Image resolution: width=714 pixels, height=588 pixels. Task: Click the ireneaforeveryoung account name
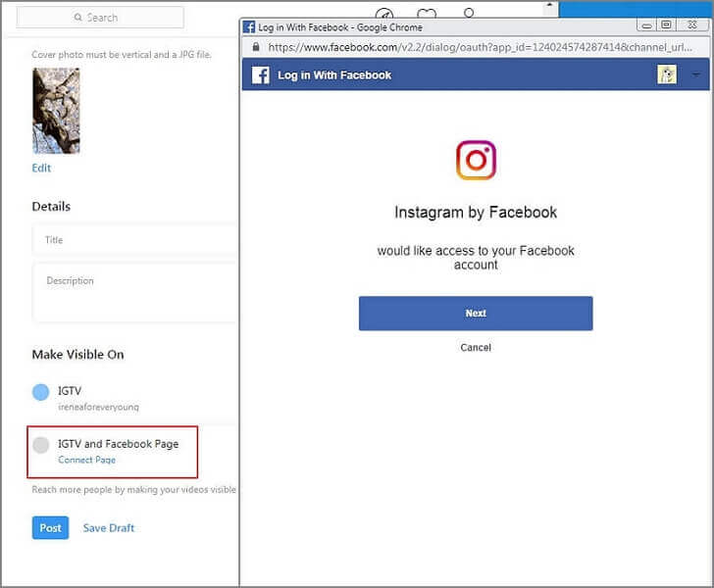coord(98,407)
